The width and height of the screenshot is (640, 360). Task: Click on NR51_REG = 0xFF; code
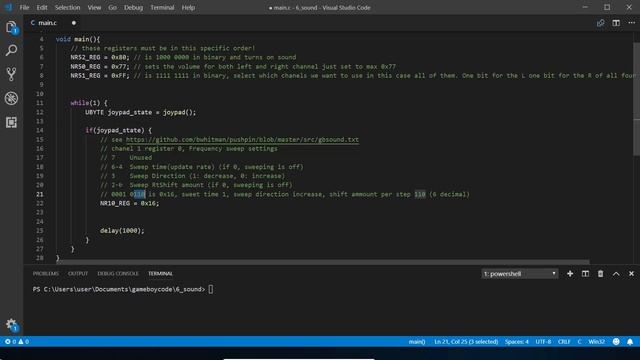100,76
